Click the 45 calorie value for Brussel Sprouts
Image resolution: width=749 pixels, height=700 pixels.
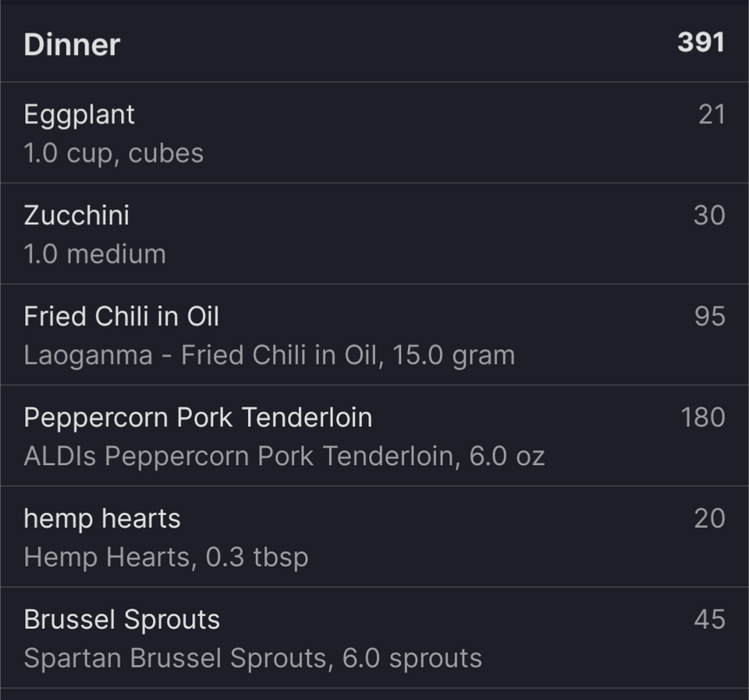click(x=709, y=620)
